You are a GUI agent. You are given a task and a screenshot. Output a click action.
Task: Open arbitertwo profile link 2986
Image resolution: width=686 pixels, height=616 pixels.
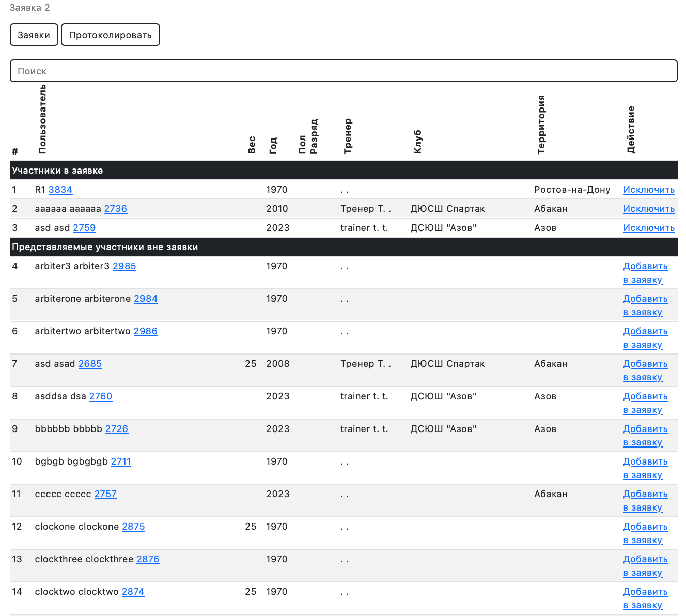[146, 331]
